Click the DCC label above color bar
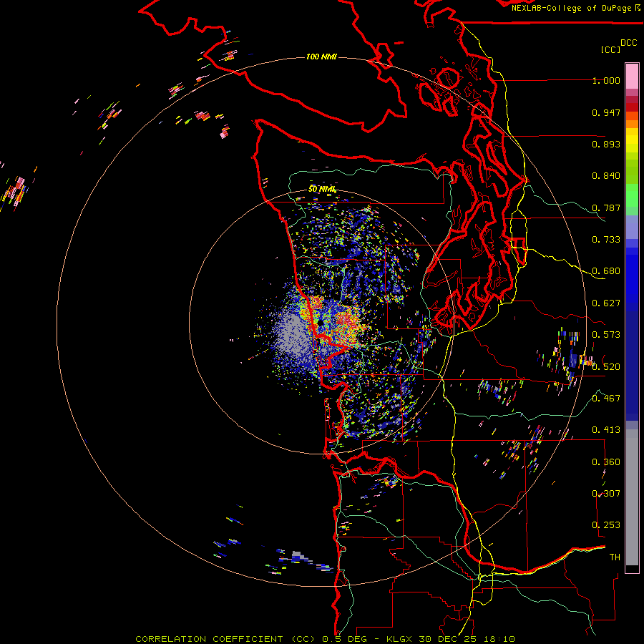Image resolution: width=644 pixels, height=644 pixels. pos(629,43)
